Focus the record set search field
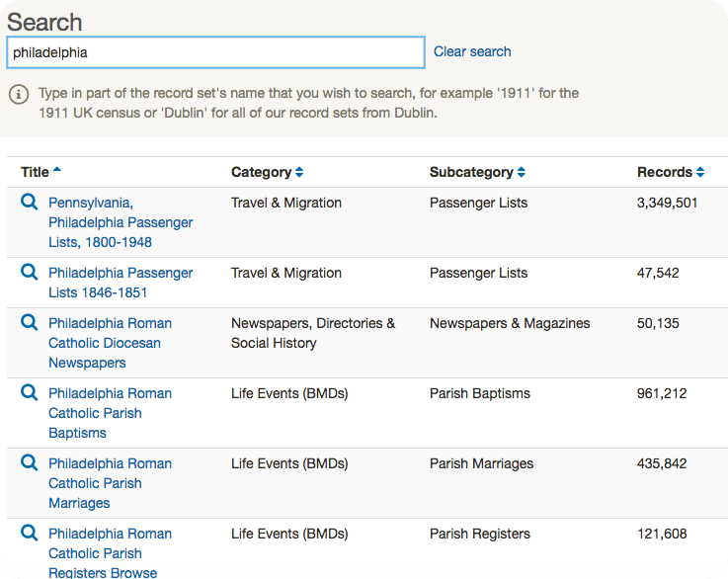Viewport: 728px width, 579px height. [215, 52]
